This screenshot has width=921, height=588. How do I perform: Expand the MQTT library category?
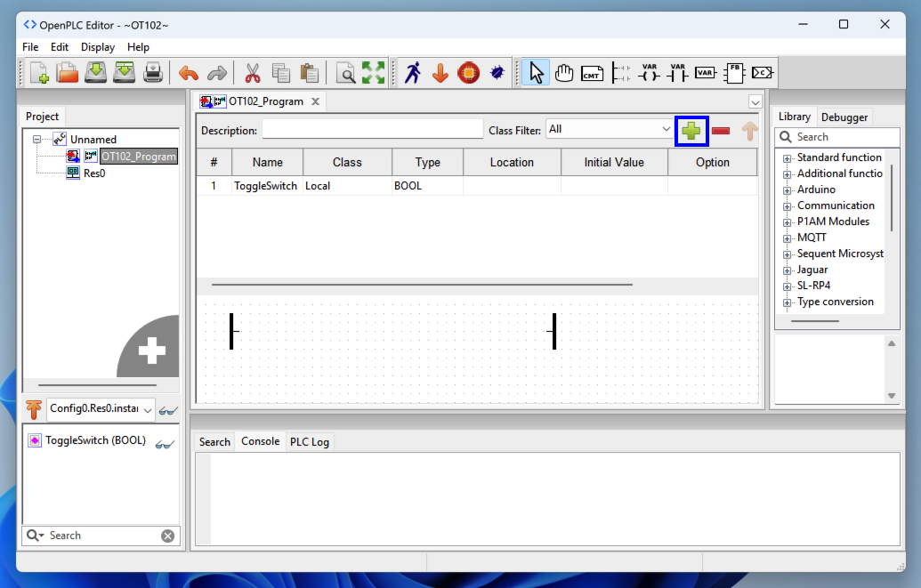(788, 238)
